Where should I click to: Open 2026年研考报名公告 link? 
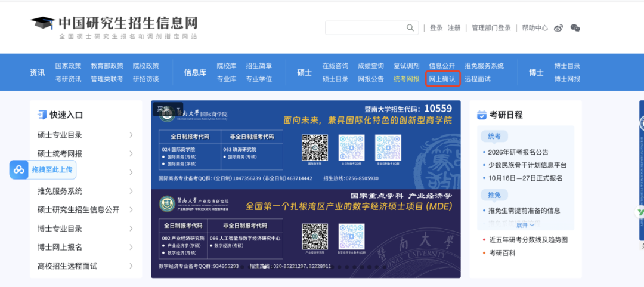point(518,152)
